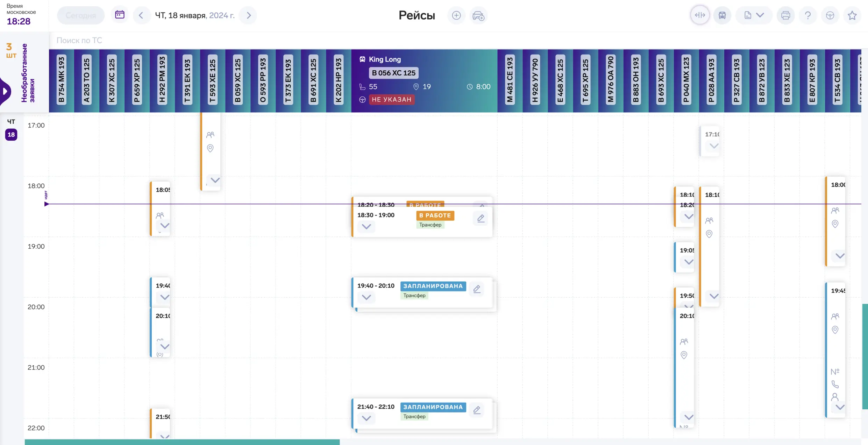Select vehicle column М 481 СЕ 193

510,80
